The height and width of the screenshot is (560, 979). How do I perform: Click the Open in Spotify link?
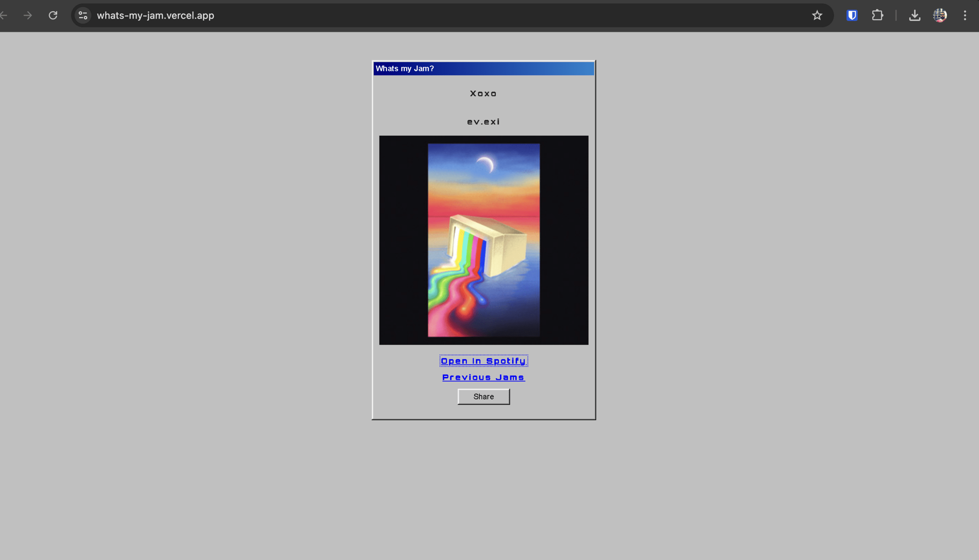pos(483,361)
